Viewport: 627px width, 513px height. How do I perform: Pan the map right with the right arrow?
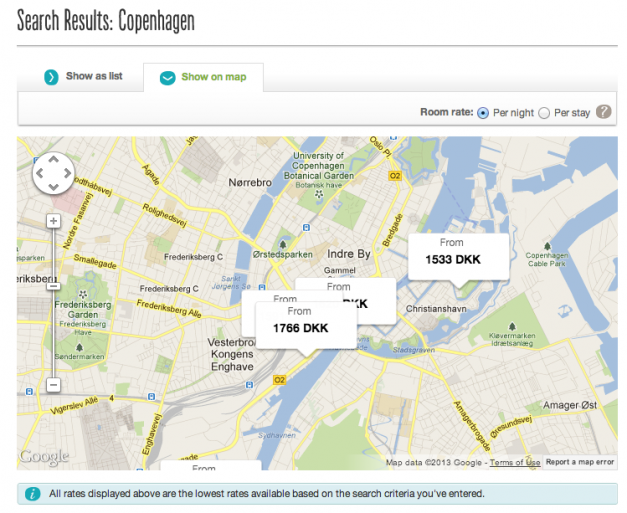coord(68,173)
